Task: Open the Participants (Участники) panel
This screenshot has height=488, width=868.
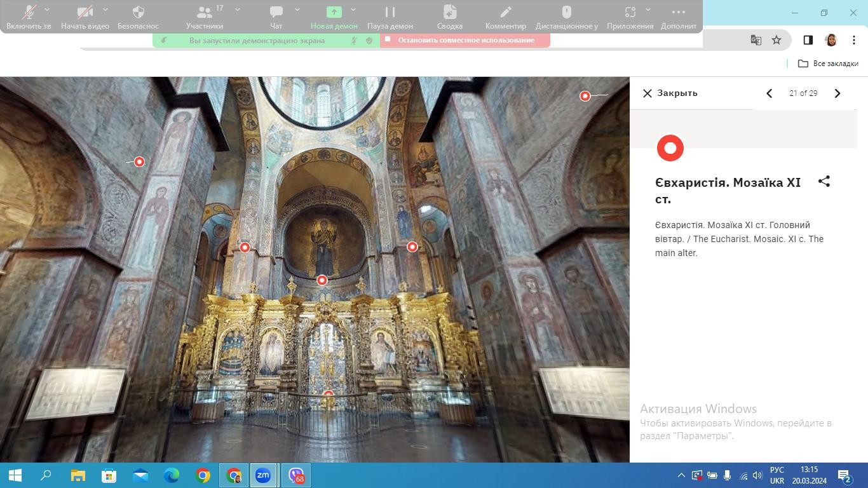Action: tap(204, 17)
